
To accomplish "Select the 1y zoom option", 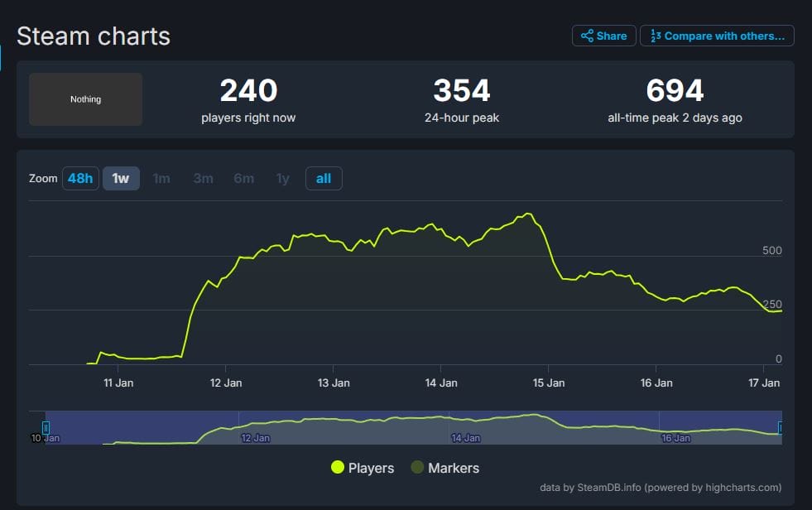I will 283,178.
